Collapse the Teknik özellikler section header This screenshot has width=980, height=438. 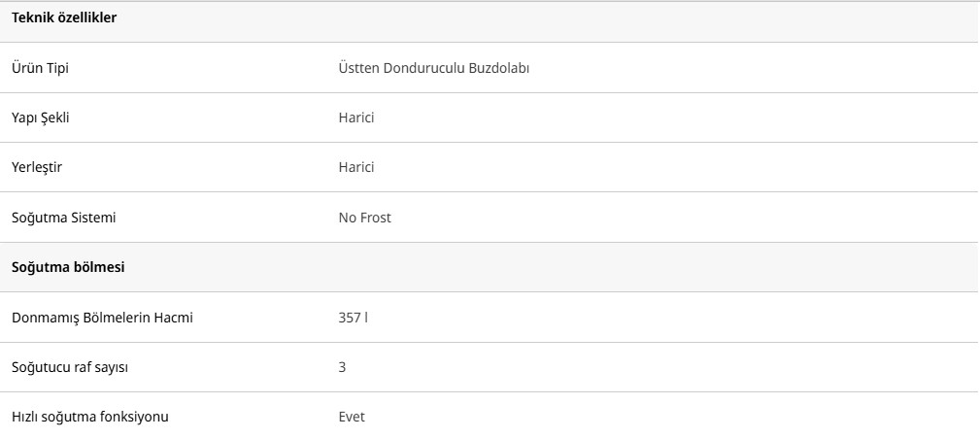pyautogui.click(x=64, y=18)
